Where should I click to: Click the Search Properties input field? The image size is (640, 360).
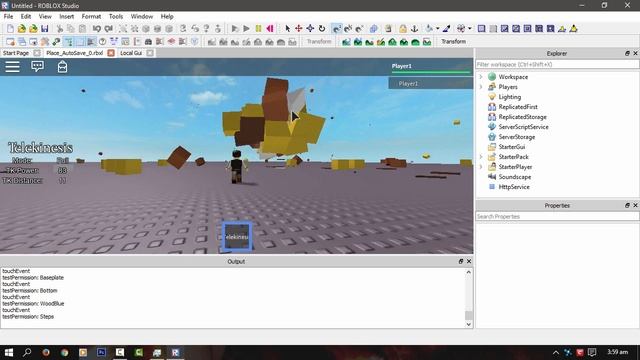(x=557, y=216)
